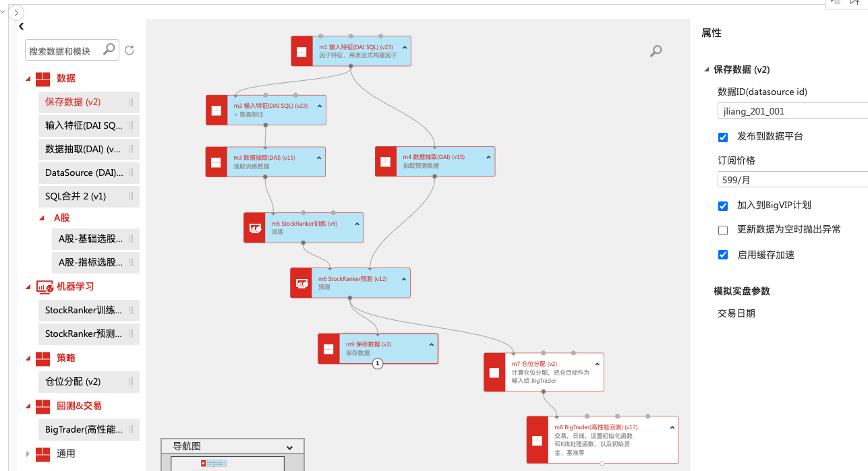
Task: Select 仓位分配 (v2) module in list
Action: tap(73, 381)
